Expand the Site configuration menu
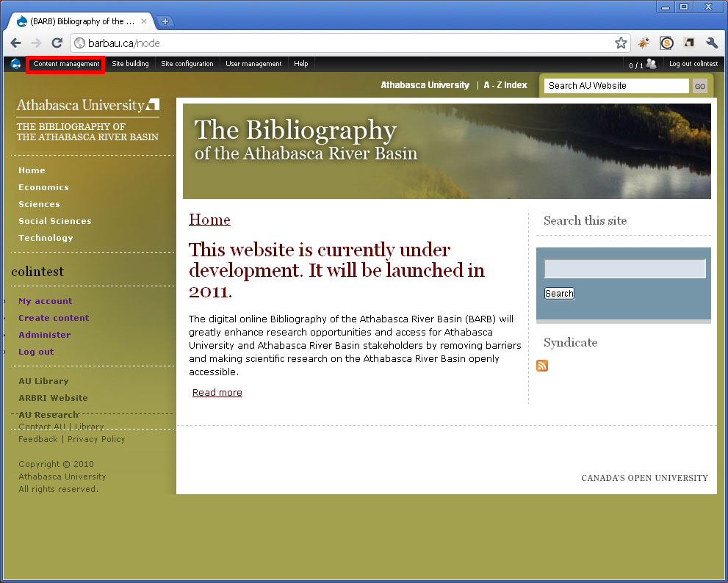Viewport: 728px width, 583px height. click(187, 64)
